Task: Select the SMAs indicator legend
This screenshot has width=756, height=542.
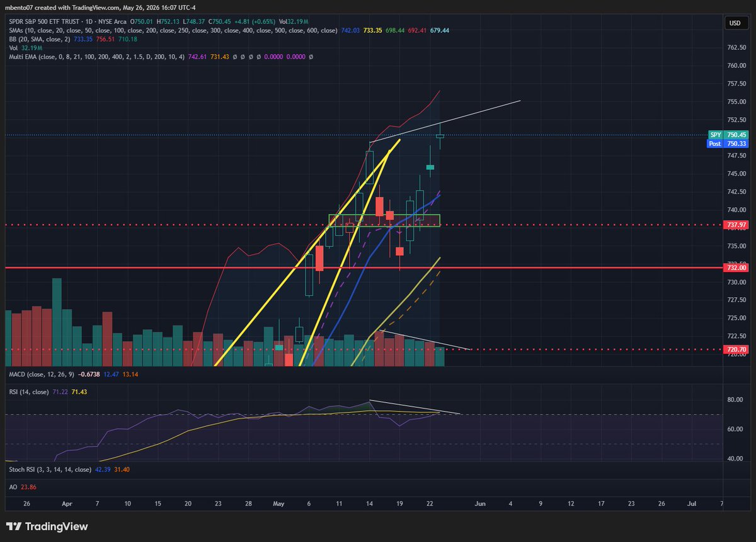Action: click(172, 30)
